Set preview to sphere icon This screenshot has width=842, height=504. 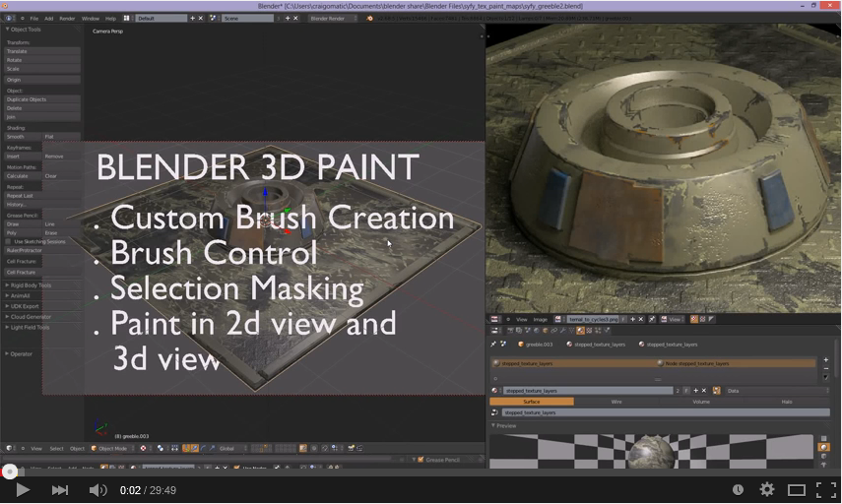[823, 447]
